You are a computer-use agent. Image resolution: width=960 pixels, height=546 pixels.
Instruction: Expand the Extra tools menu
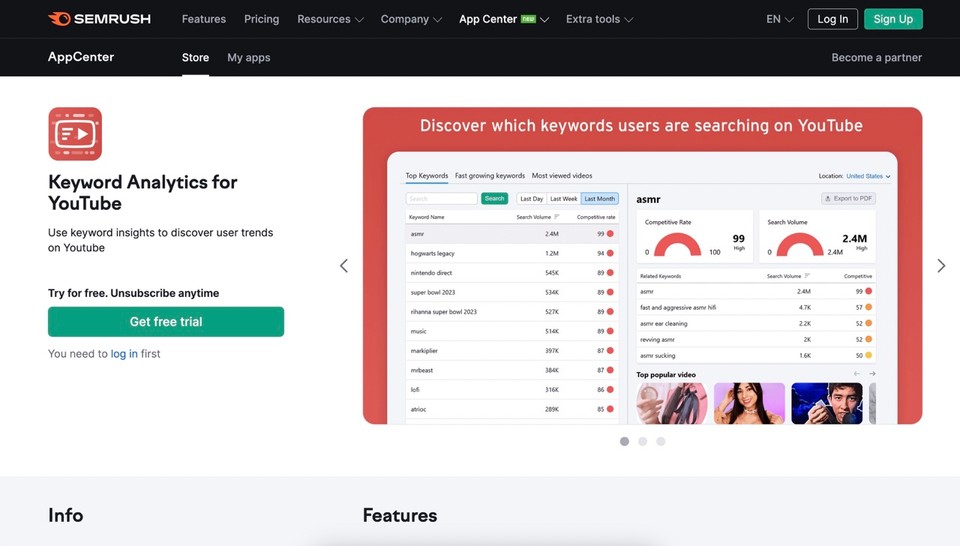click(599, 19)
